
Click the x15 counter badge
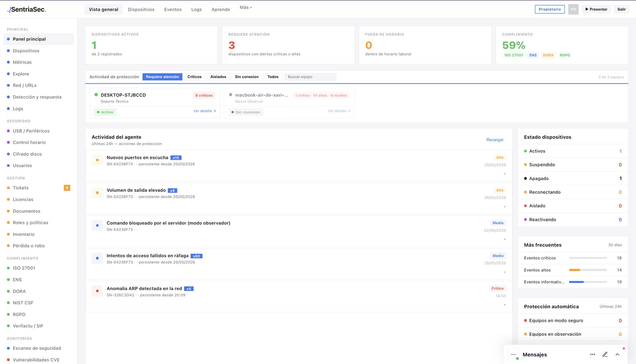point(176,158)
